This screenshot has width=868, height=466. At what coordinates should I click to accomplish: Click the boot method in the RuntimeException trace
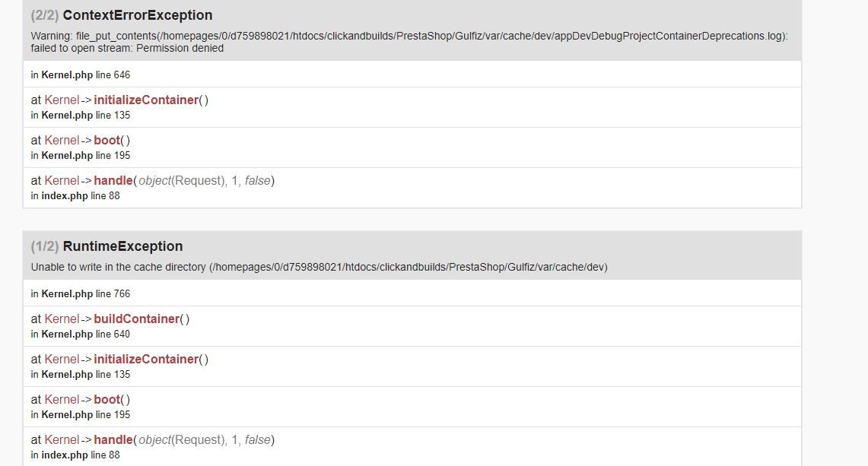click(107, 400)
